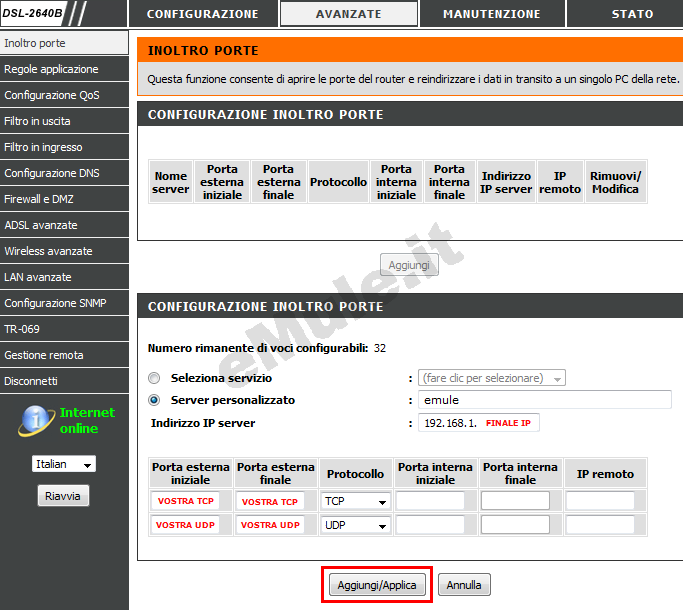Open Filtro in uscita menu item
The width and height of the screenshot is (683, 610).
[64, 121]
